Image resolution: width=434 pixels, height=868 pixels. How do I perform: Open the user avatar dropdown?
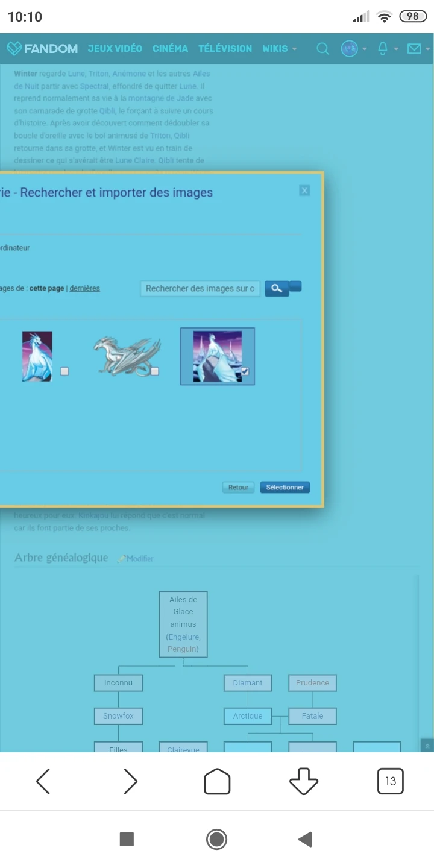(353, 49)
